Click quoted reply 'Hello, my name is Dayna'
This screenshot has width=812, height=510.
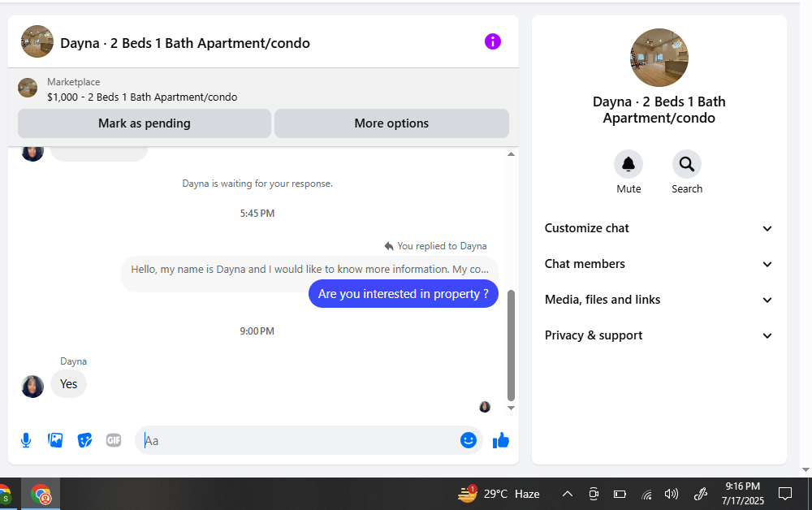pos(309,270)
